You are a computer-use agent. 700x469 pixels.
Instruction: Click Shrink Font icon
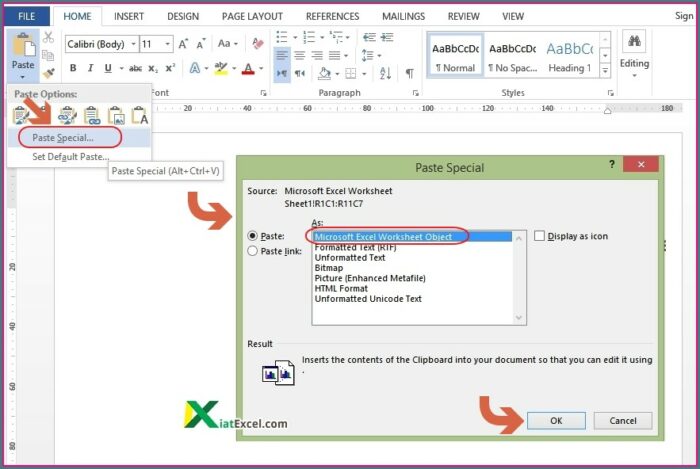click(201, 44)
